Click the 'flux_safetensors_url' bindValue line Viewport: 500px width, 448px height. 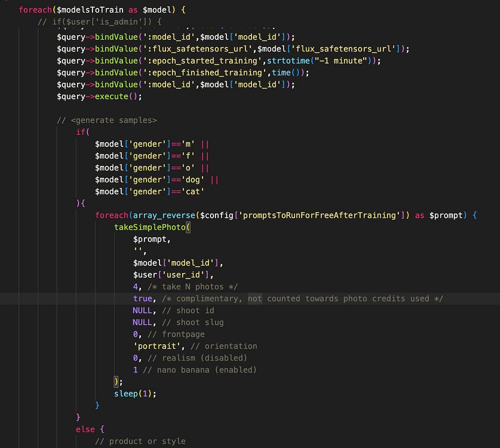tap(233, 49)
